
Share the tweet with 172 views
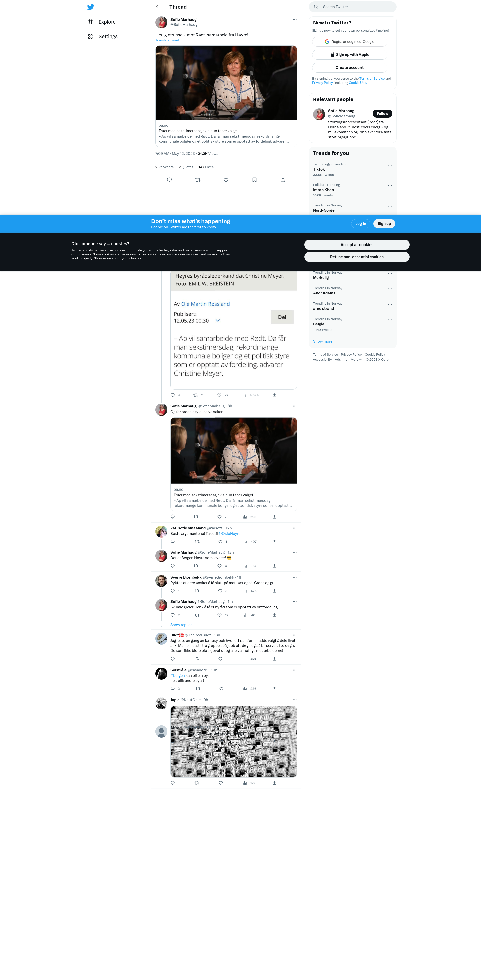[x=274, y=783]
